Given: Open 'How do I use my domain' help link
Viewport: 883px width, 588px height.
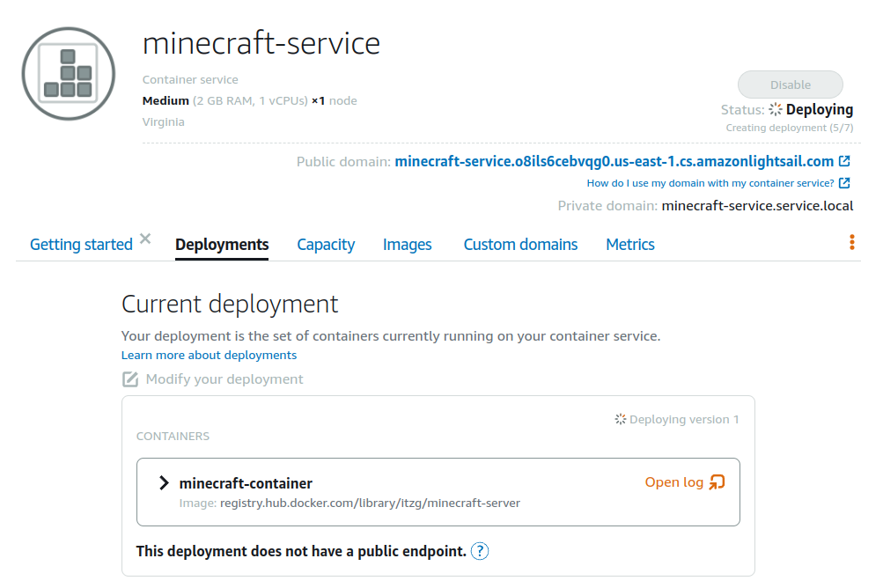Looking at the screenshot, I should [710, 183].
